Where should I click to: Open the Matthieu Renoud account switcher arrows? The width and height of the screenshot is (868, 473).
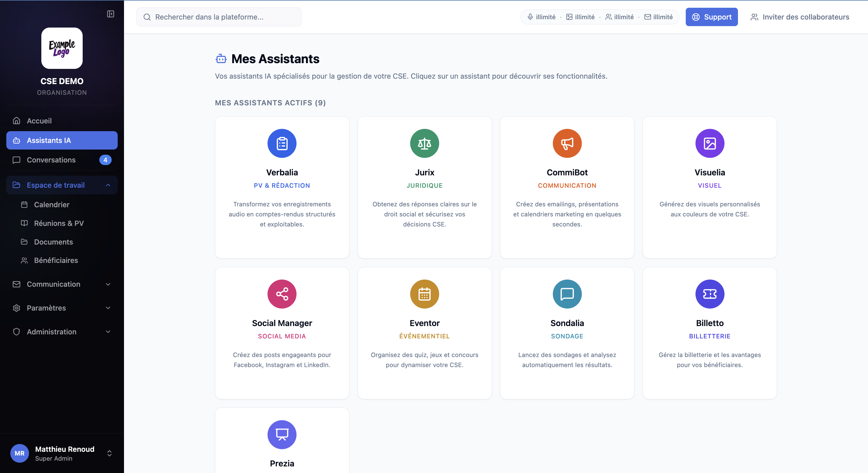(x=109, y=453)
